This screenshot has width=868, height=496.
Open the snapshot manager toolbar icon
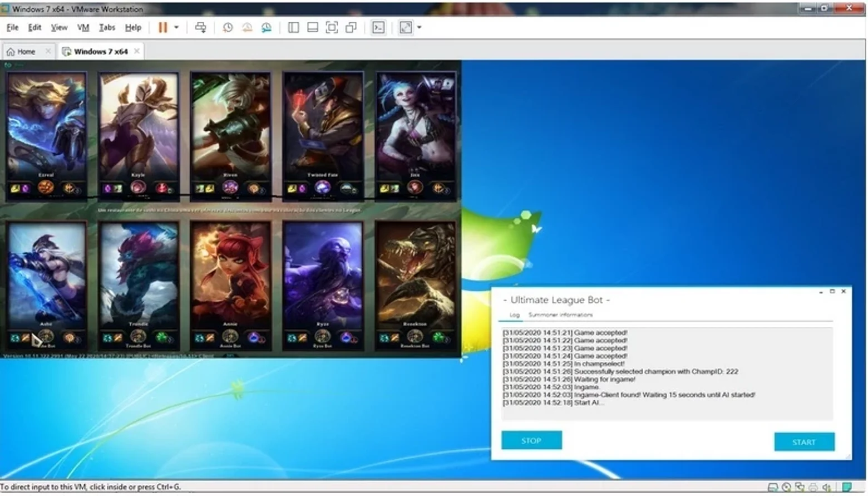click(x=267, y=27)
